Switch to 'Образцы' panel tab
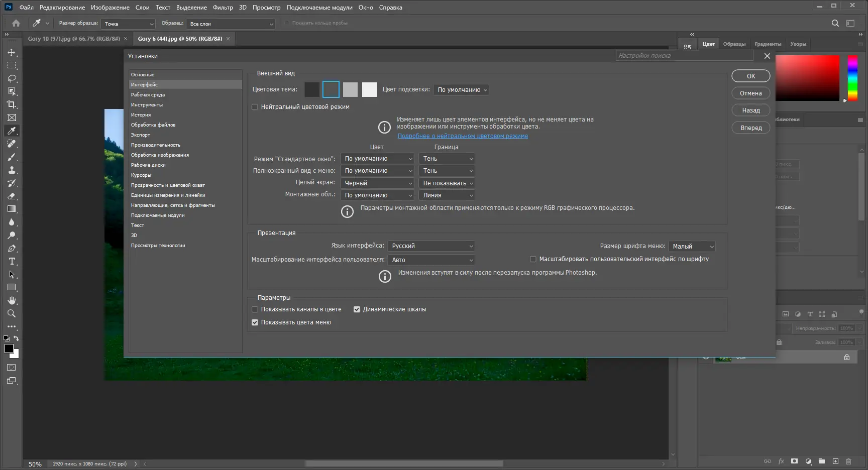The height and width of the screenshot is (470, 868). (734, 44)
